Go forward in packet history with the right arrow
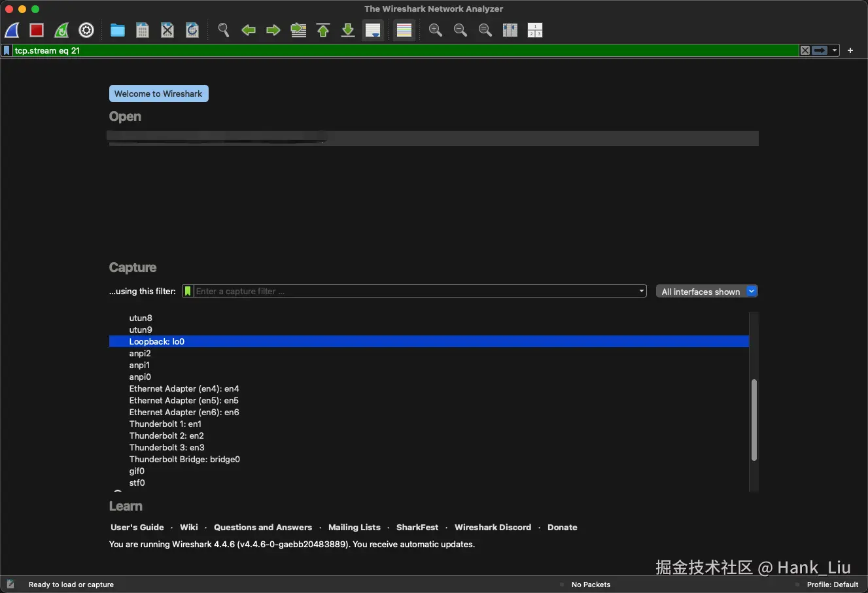Viewport: 868px width, 593px height. tap(273, 30)
